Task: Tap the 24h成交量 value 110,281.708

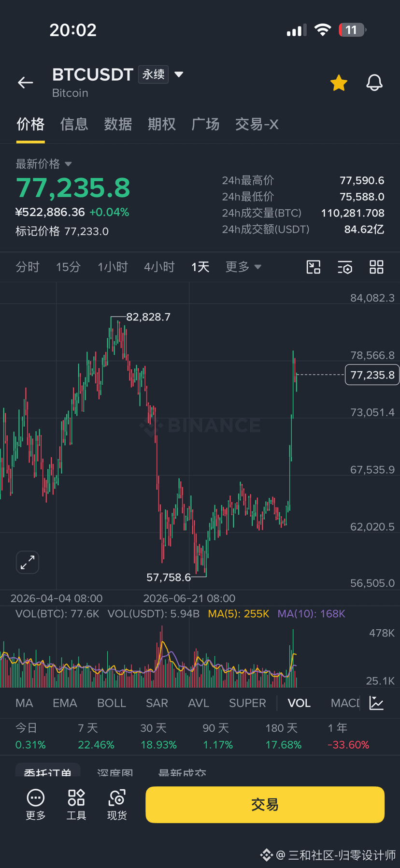Action: tap(353, 213)
